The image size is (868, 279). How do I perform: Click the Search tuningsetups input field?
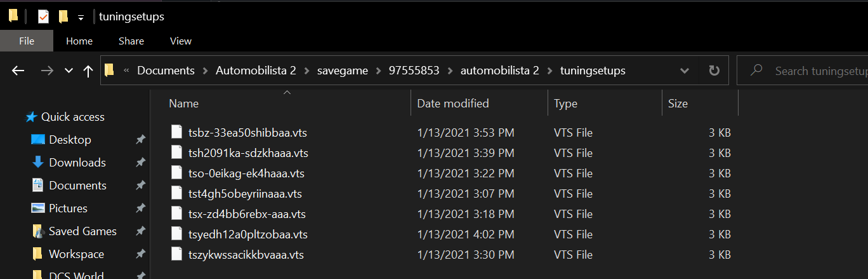pos(819,71)
